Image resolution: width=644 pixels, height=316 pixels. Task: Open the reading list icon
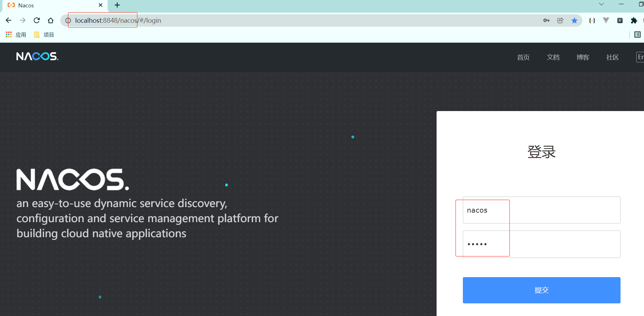point(637,35)
